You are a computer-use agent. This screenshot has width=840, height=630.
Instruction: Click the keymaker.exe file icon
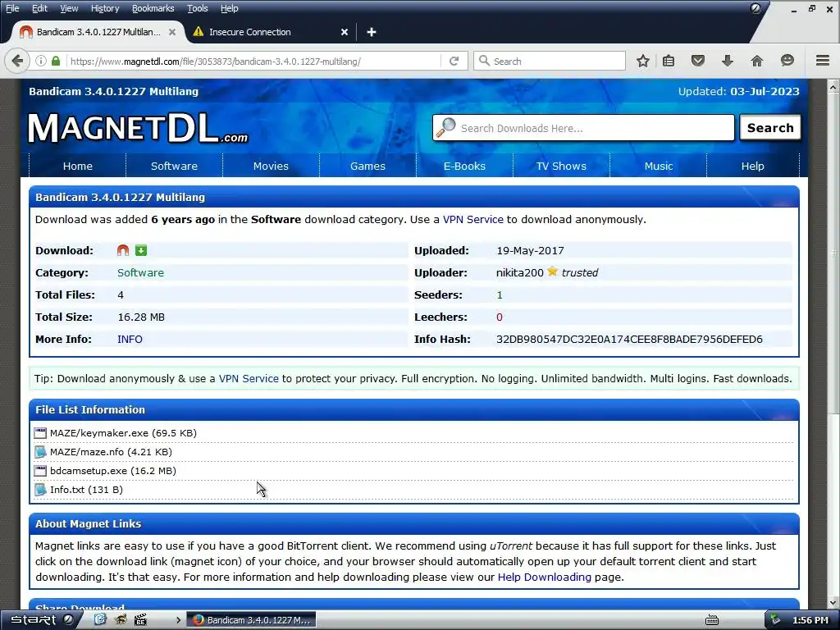tap(40, 433)
